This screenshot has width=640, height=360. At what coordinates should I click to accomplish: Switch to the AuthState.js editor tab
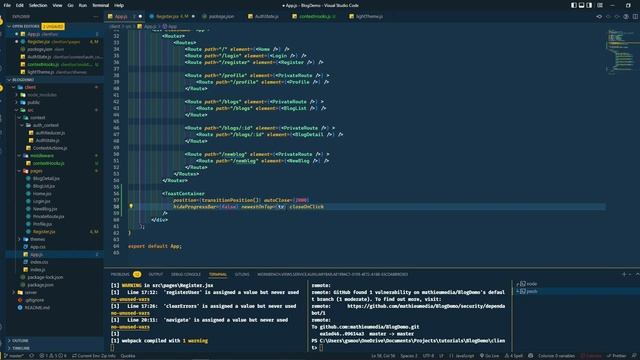tap(266, 16)
